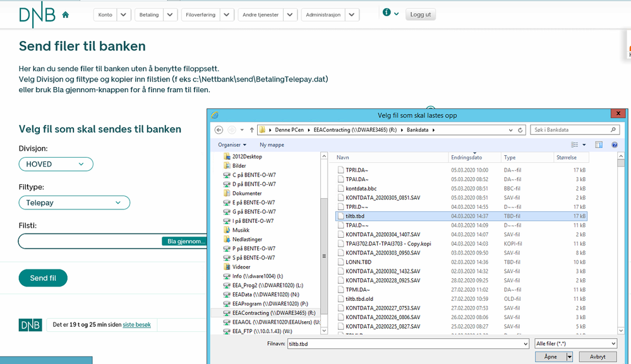Image resolution: width=631 pixels, height=364 pixels.
Task: Click the back arrow in file dialog
Action: coord(219,130)
